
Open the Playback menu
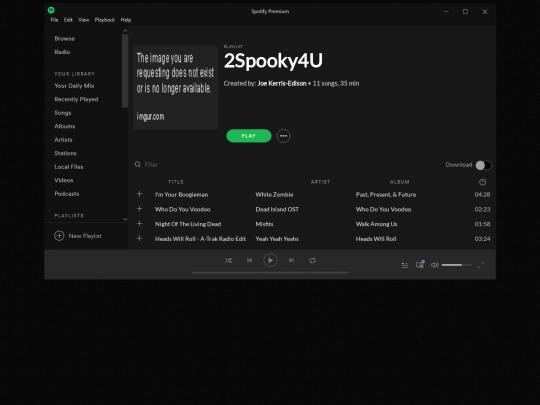click(105, 20)
